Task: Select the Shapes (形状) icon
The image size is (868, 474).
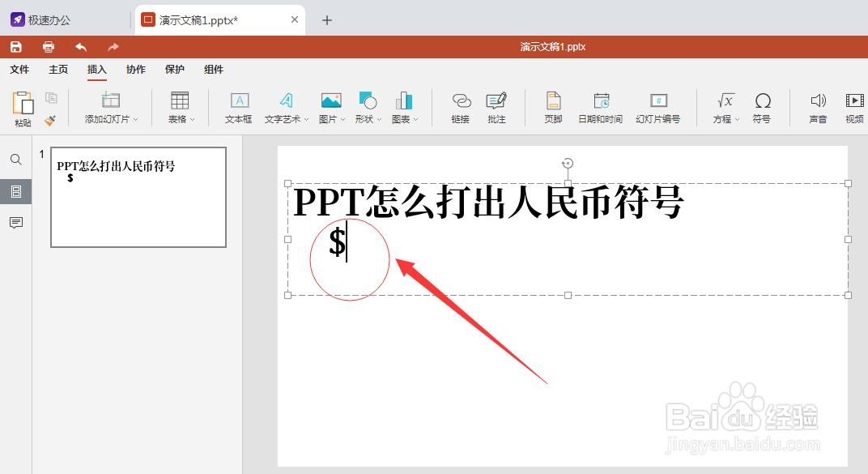Action: 368,100
